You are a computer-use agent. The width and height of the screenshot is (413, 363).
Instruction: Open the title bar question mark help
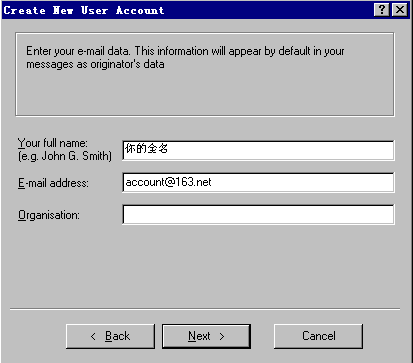382,10
